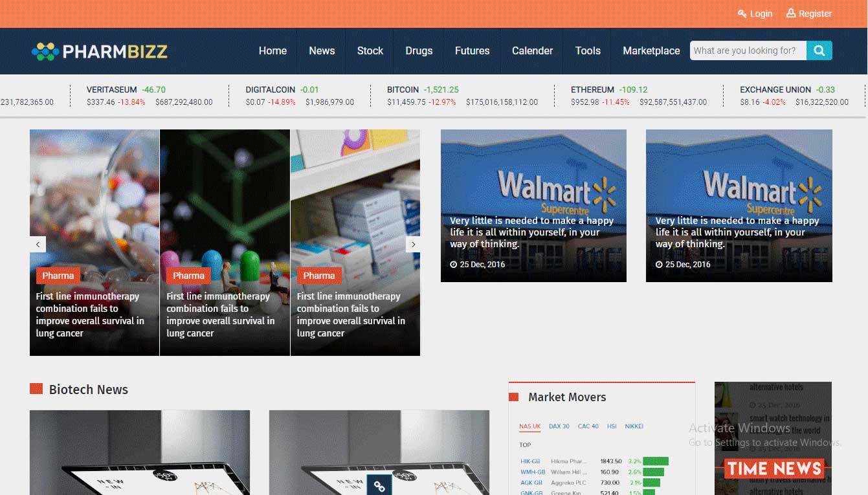
Task: Click the Register user icon
Action: tap(791, 13)
